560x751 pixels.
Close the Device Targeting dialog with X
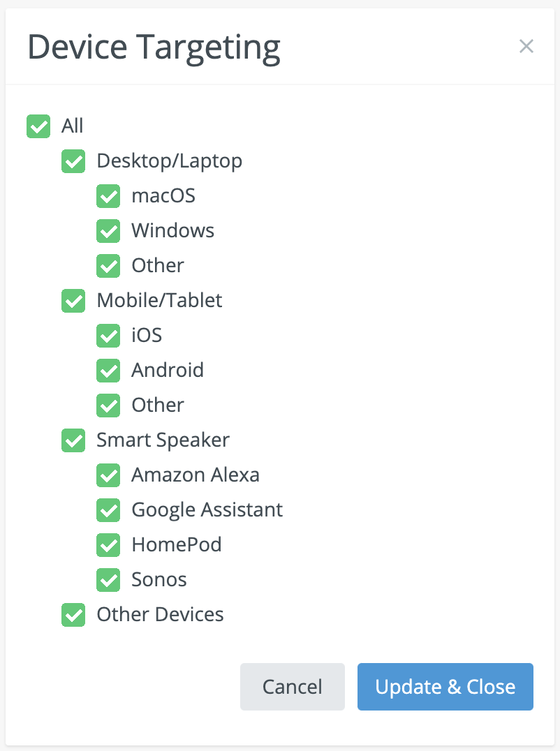(526, 47)
